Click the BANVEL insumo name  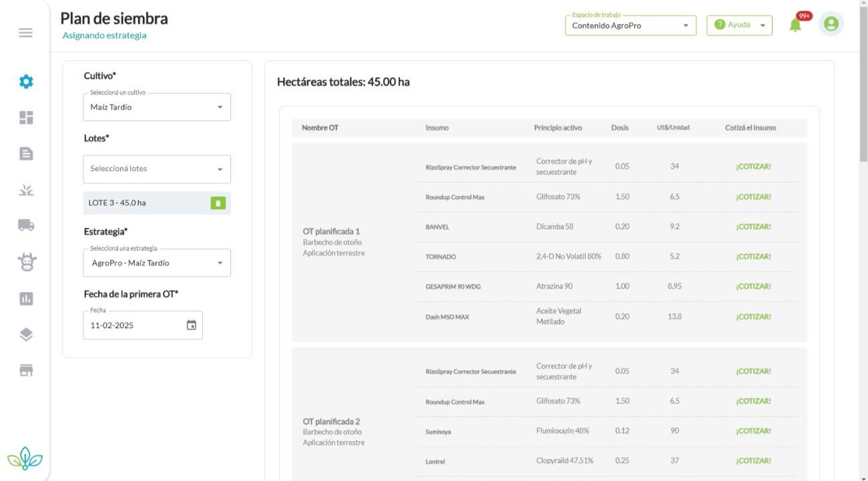tap(437, 227)
